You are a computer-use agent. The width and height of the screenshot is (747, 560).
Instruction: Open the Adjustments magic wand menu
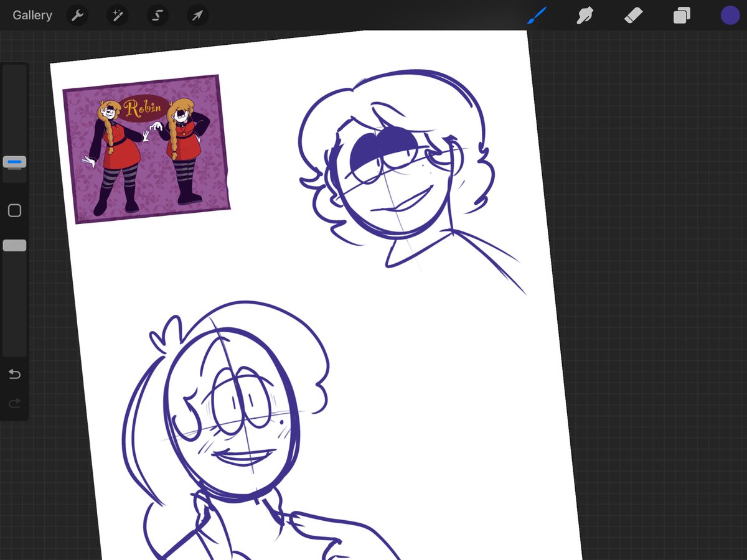click(x=117, y=16)
